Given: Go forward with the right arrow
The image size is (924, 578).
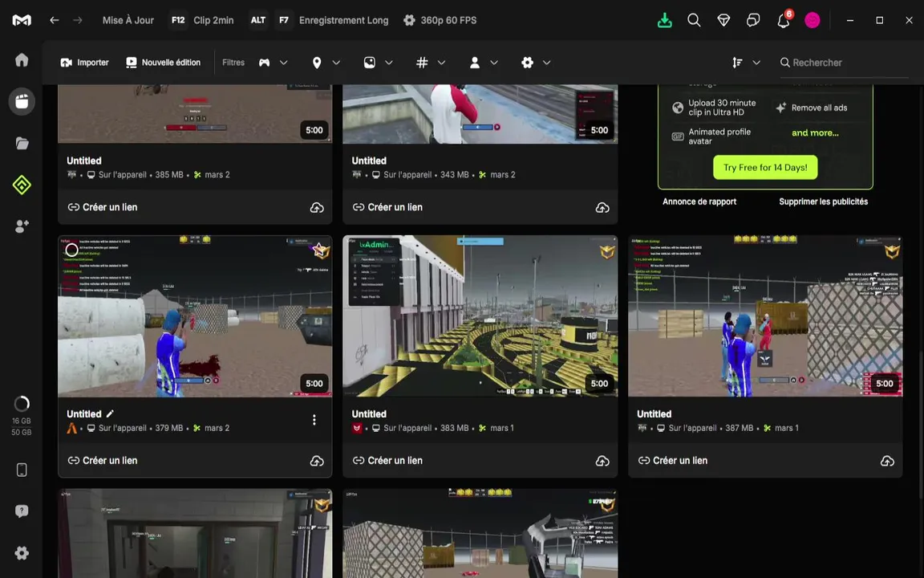Looking at the screenshot, I should (x=78, y=20).
